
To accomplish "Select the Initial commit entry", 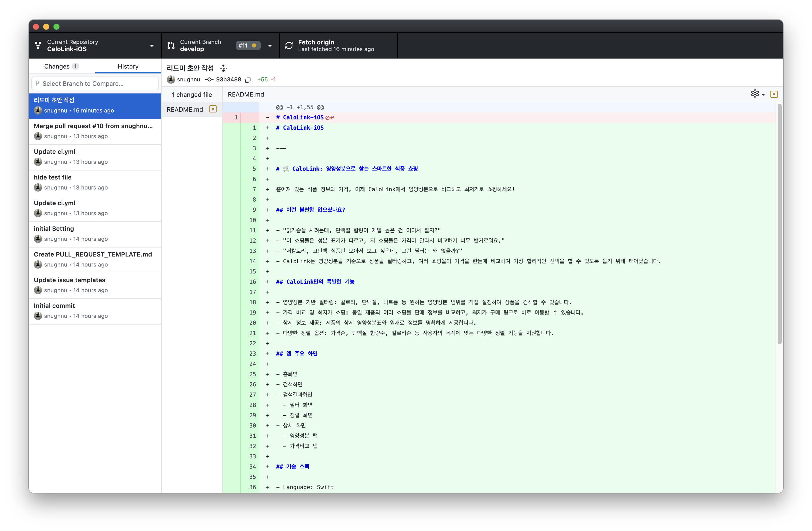I will tap(95, 310).
